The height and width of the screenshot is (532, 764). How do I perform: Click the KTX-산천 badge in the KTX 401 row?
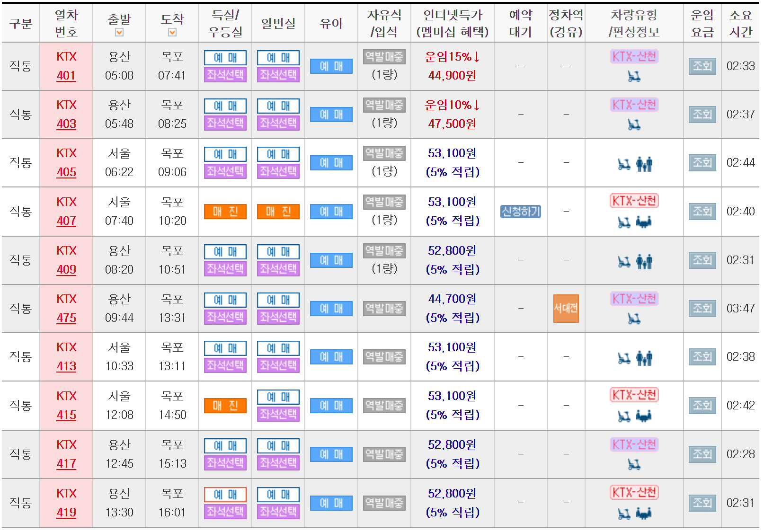(x=634, y=57)
